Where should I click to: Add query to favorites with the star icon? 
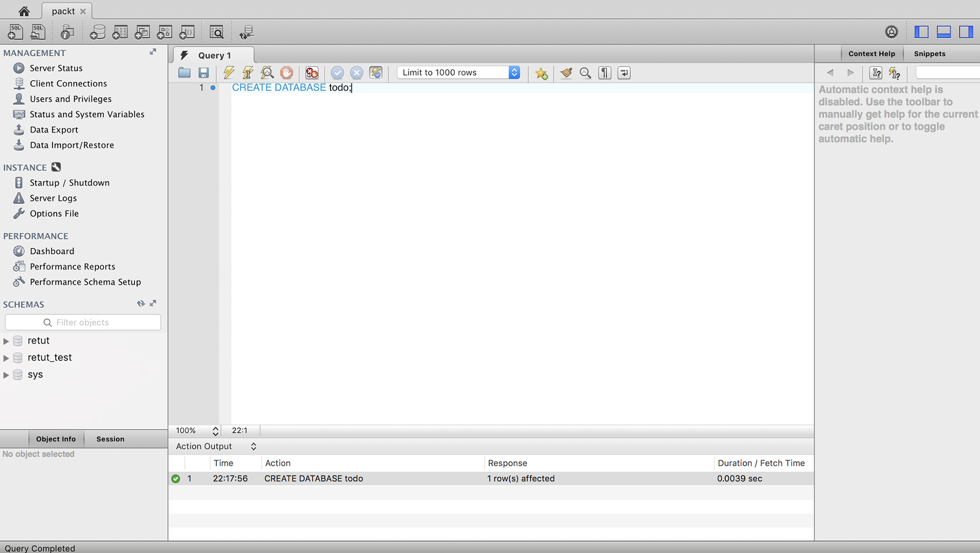tap(541, 73)
